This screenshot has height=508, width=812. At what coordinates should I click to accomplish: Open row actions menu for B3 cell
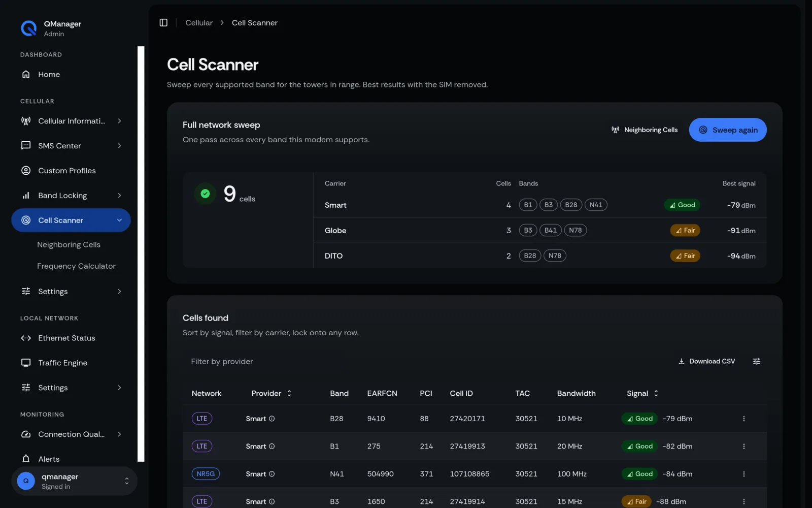coord(744,501)
